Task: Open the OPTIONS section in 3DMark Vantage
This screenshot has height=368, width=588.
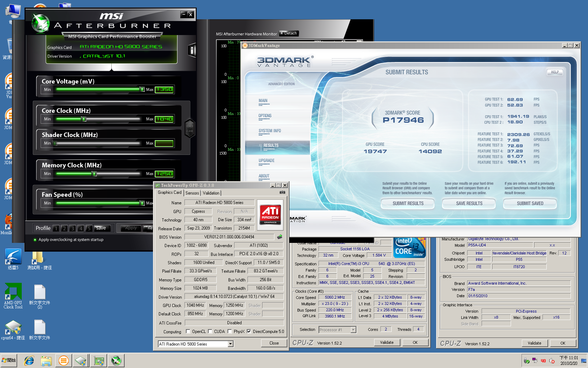Action: (265, 116)
